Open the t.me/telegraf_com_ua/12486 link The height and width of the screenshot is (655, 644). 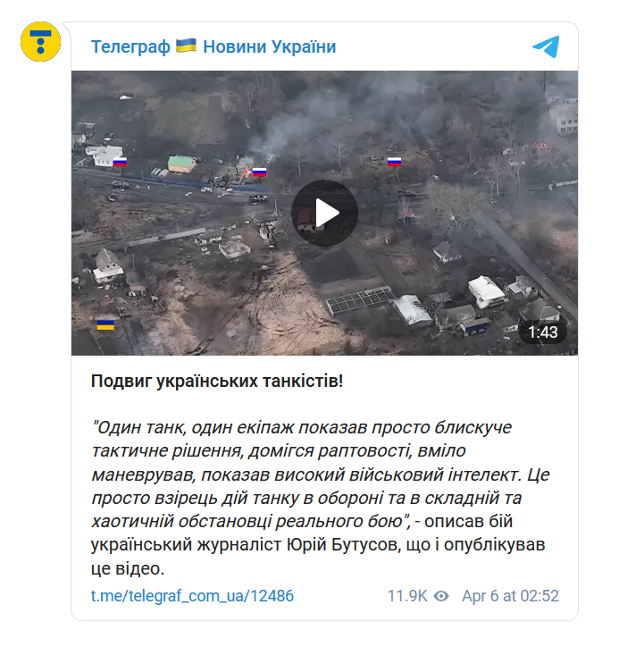click(x=192, y=596)
